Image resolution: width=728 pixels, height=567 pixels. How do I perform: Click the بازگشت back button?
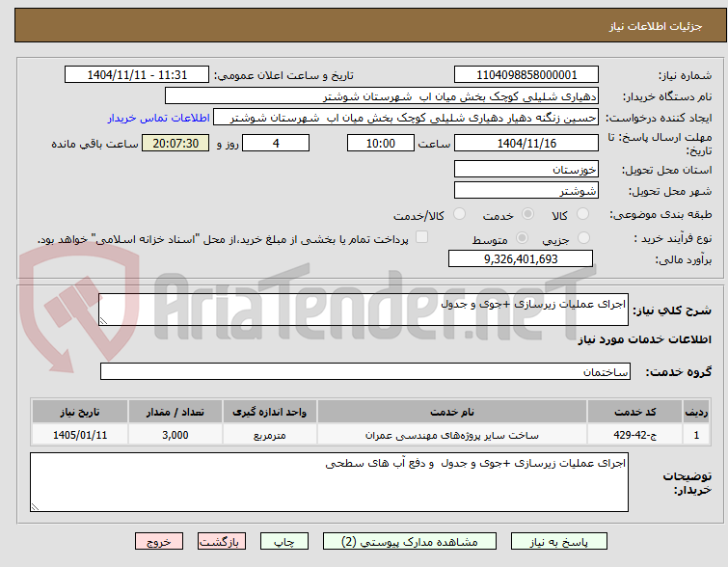222,542
